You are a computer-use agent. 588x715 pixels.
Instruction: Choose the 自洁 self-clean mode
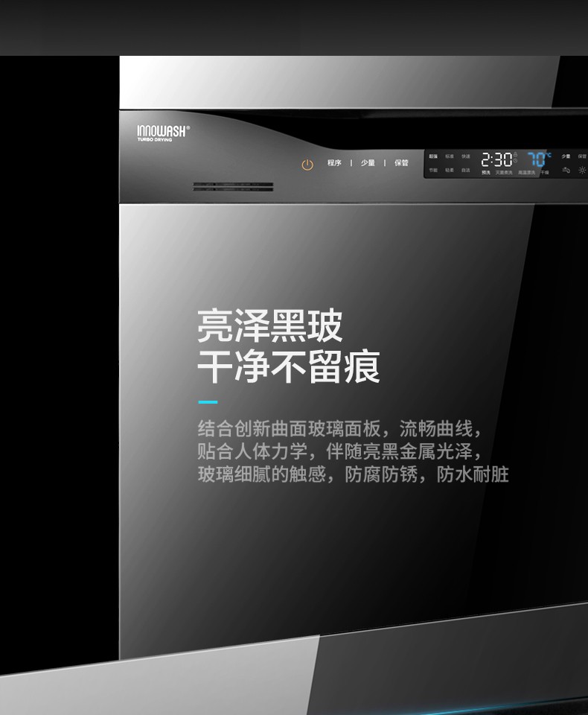[x=466, y=171]
